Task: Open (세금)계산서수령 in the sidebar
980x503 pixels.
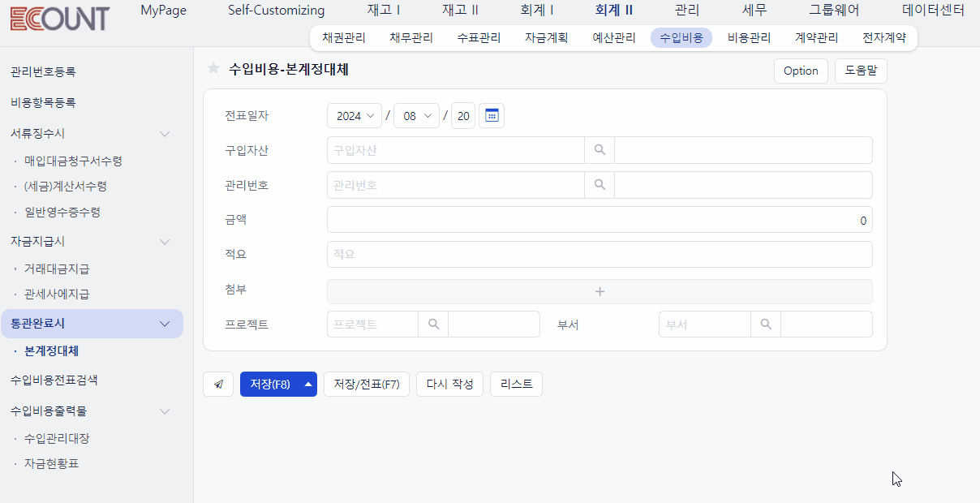Action: click(65, 187)
